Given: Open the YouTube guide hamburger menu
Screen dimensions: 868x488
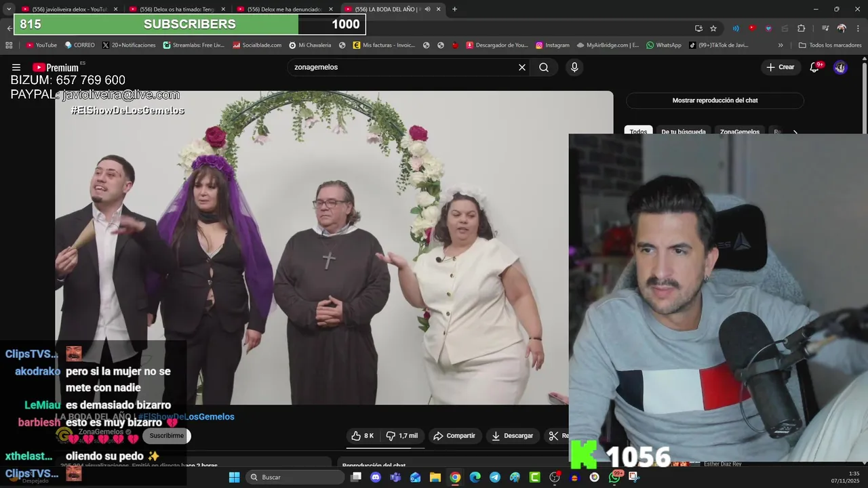Looking at the screenshot, I should click(16, 67).
